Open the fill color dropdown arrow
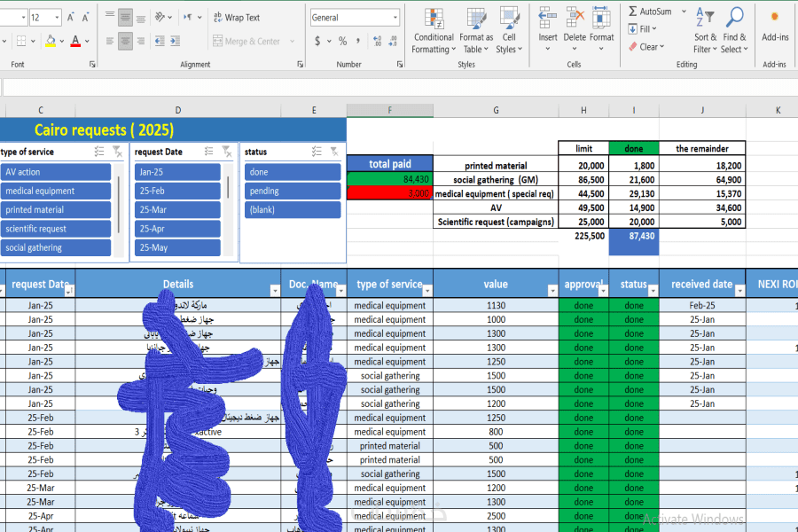798x532 pixels. click(x=62, y=42)
